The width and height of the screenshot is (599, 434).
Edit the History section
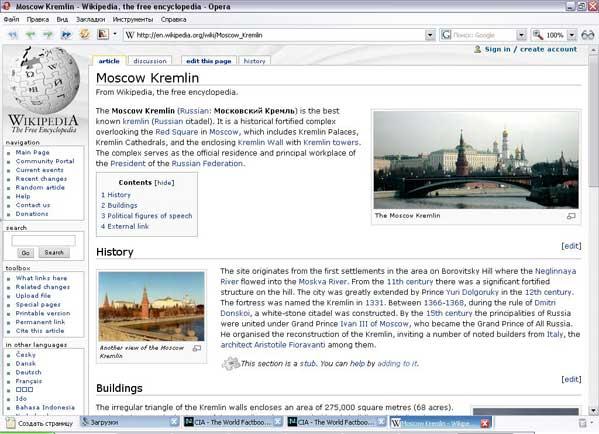pyautogui.click(x=571, y=246)
